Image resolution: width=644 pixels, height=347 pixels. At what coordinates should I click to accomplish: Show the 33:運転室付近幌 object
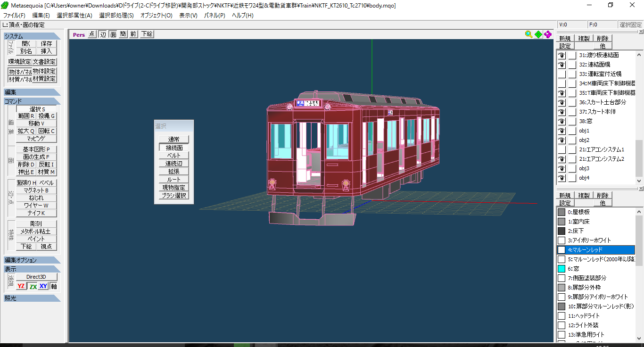[x=561, y=74]
